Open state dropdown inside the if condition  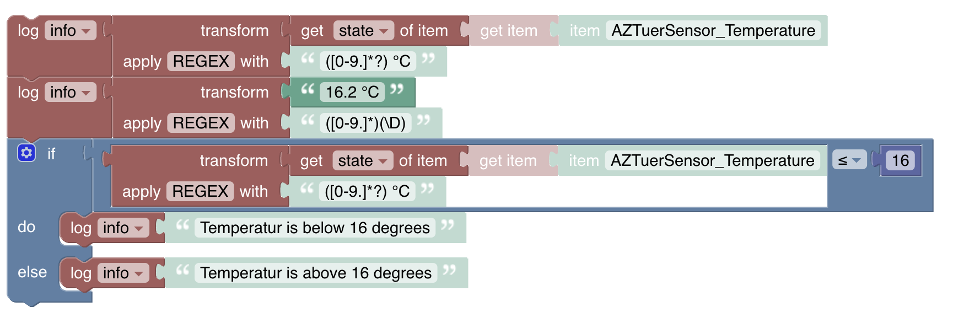(x=362, y=161)
